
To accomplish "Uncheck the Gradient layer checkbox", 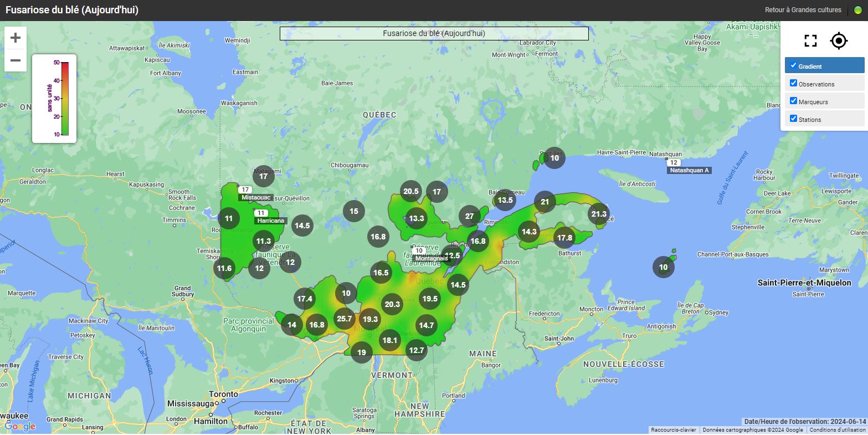I will point(793,65).
